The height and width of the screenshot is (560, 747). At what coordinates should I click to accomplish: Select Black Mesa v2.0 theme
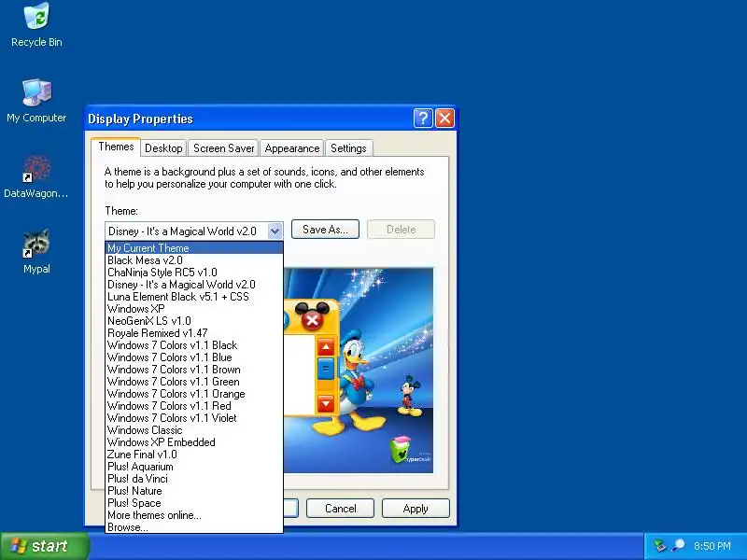click(194, 260)
